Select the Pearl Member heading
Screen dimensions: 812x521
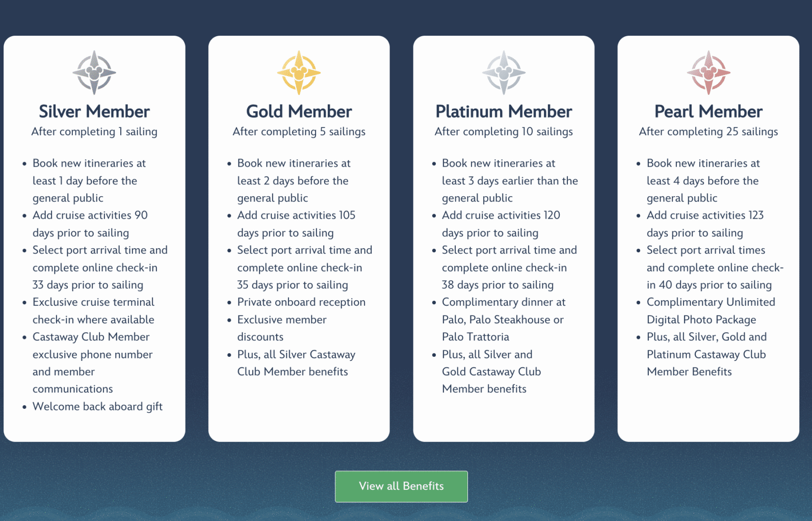(709, 112)
